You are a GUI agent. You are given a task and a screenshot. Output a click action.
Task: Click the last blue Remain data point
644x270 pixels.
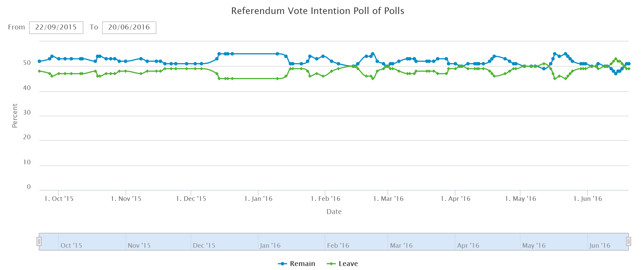tap(629, 64)
